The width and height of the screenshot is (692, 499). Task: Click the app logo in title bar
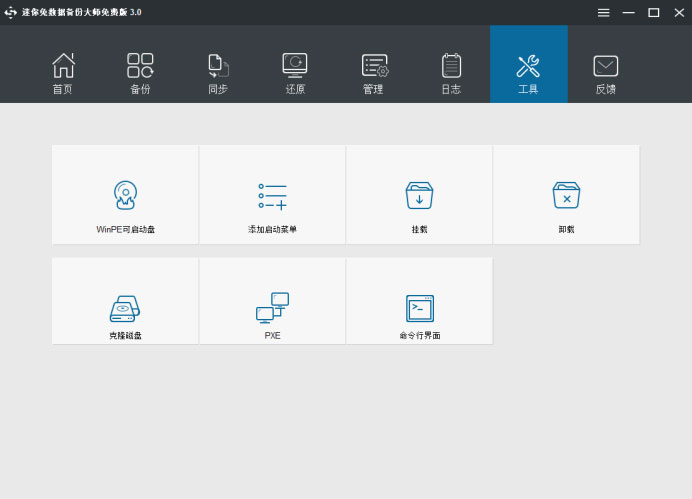tap(11, 12)
